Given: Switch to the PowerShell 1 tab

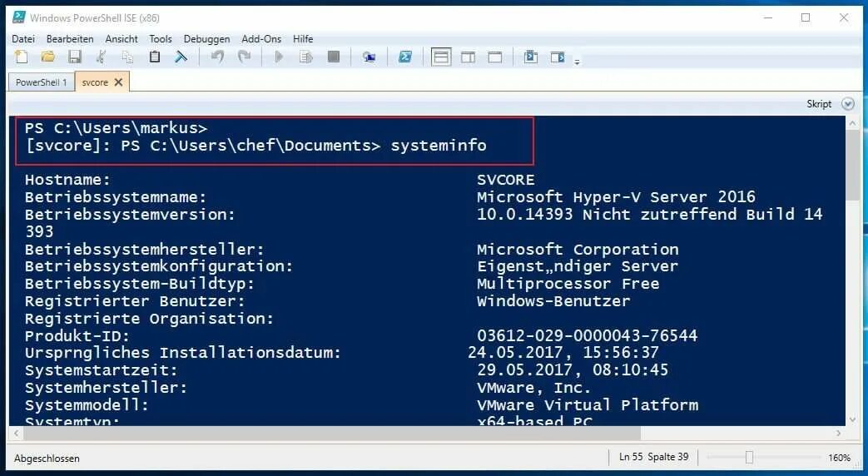Looking at the screenshot, I should 41,82.
